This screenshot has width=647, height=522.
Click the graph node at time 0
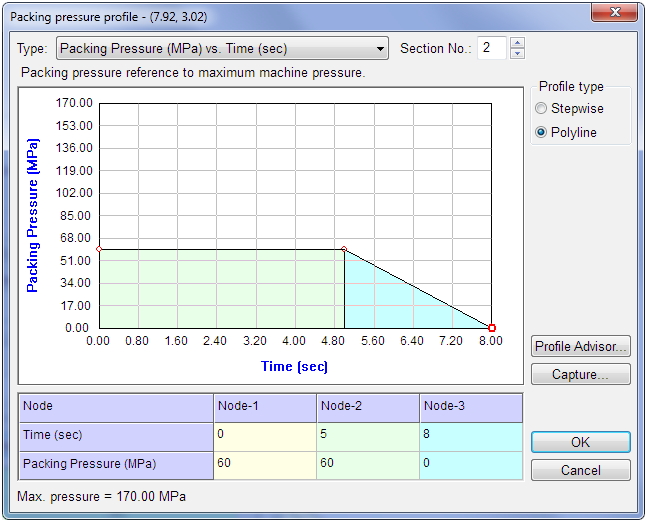pyautogui.click(x=99, y=249)
